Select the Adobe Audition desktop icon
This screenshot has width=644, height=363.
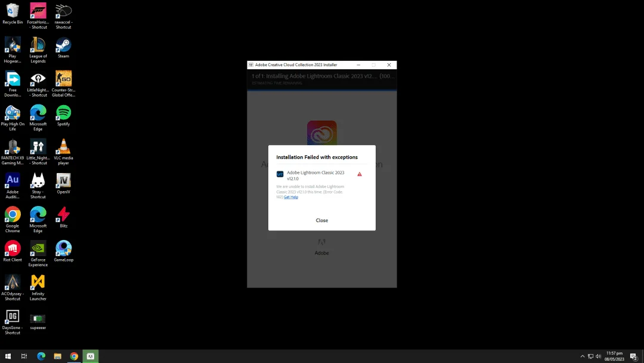[13, 186]
